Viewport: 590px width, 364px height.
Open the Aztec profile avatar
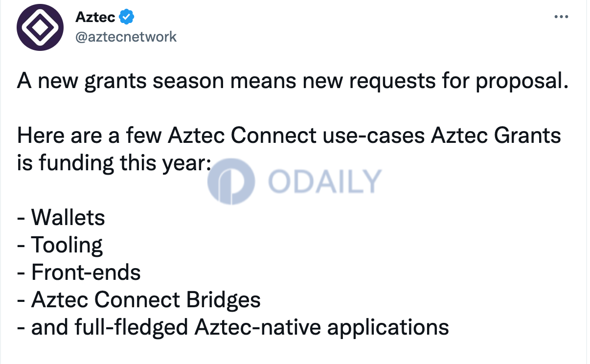[x=40, y=28]
